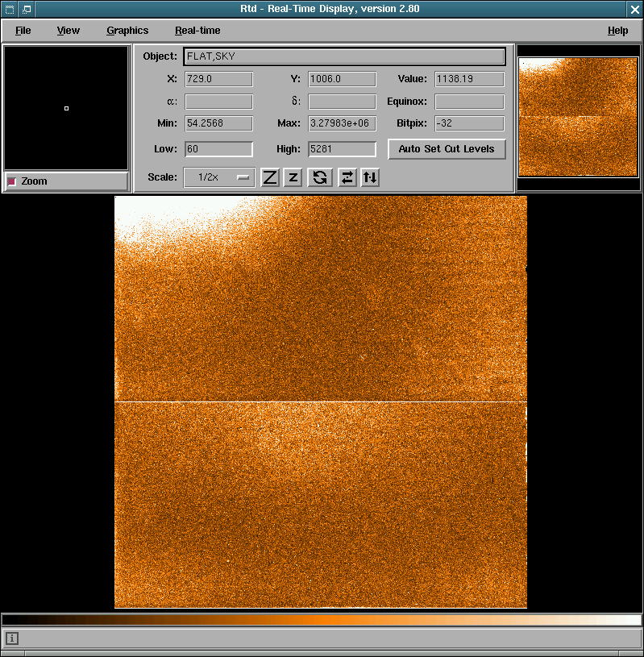
Task: Click Auto Set Cut Levels button
Action: (x=447, y=149)
